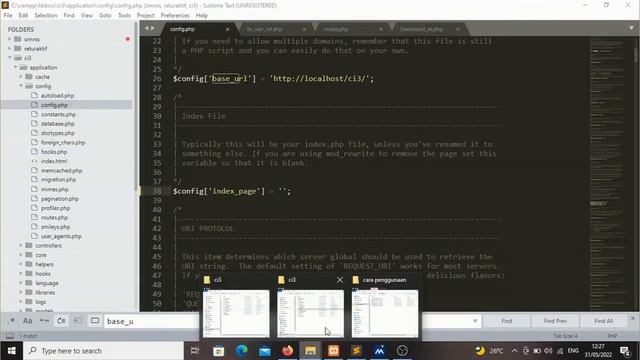Screen dimensions: 640x360
Task: Expand the libraries folder
Action: coord(21,292)
